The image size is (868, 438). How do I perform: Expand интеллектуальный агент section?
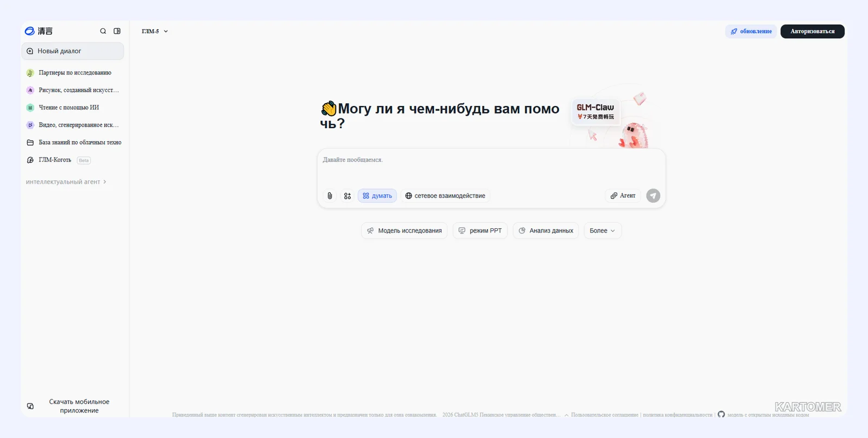click(x=66, y=182)
